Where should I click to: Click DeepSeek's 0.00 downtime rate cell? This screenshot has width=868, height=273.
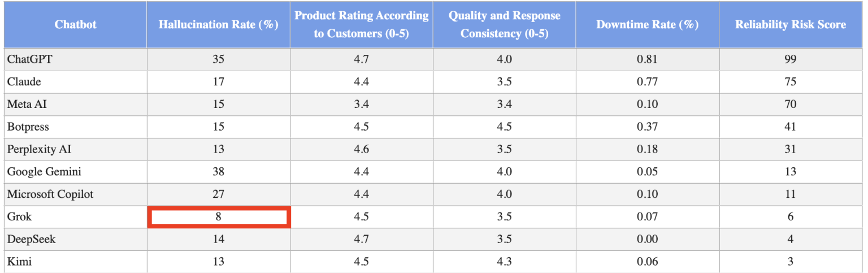647,239
